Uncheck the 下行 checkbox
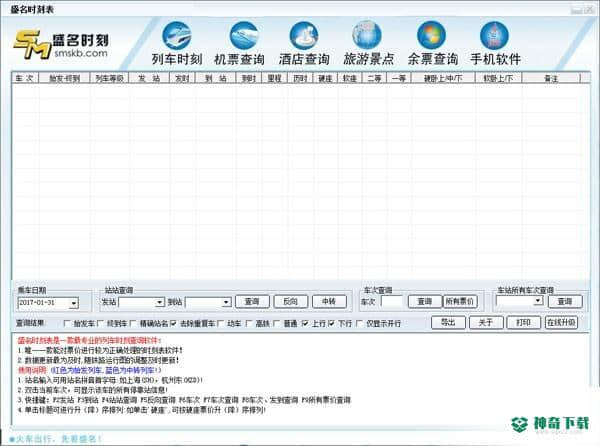600x446 pixels. 331,324
